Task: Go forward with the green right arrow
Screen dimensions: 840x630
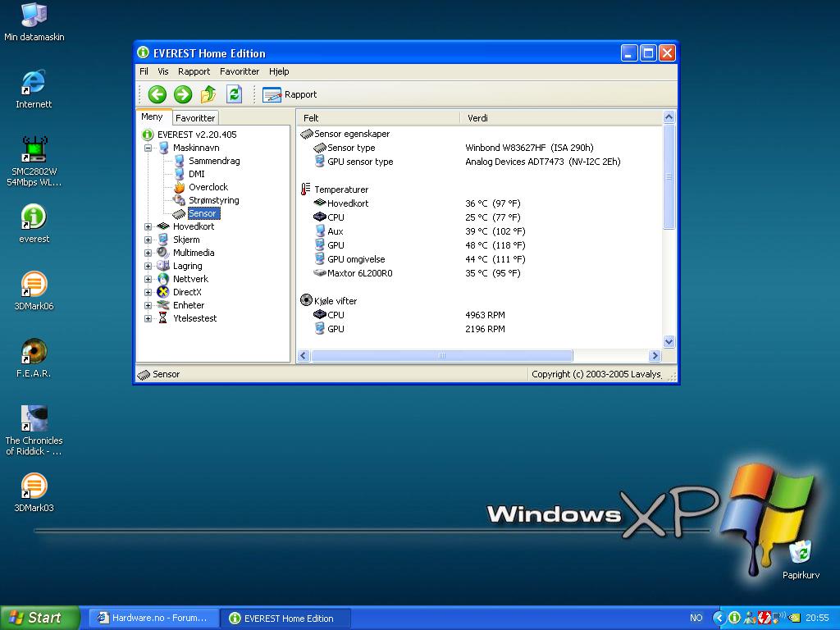Action: click(183, 94)
